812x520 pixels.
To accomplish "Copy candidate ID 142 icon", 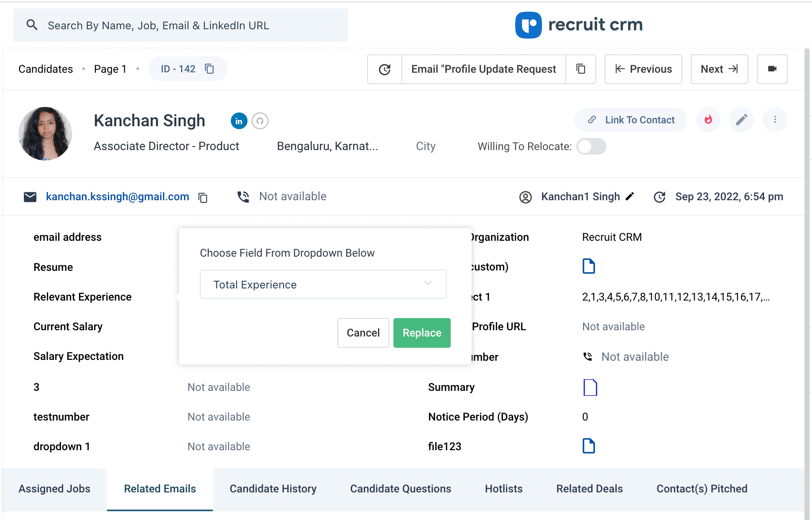I will [209, 69].
